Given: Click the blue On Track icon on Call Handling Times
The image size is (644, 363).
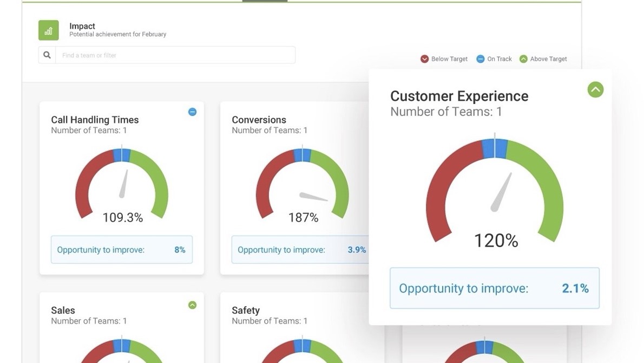Looking at the screenshot, I should pos(192,112).
